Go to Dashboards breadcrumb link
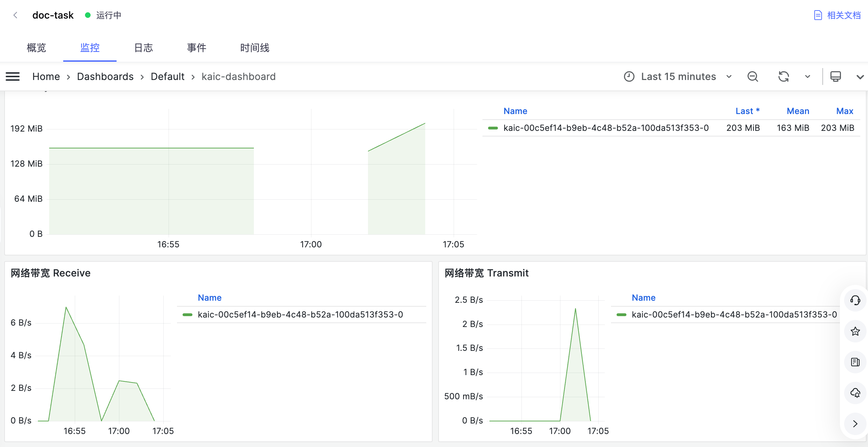Image resolution: width=868 pixels, height=447 pixels. [105, 76]
